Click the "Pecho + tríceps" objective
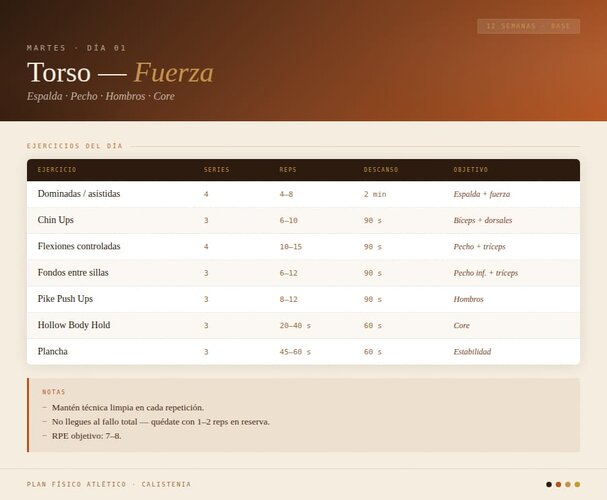Viewport: 607px width, 500px height. [479, 247]
